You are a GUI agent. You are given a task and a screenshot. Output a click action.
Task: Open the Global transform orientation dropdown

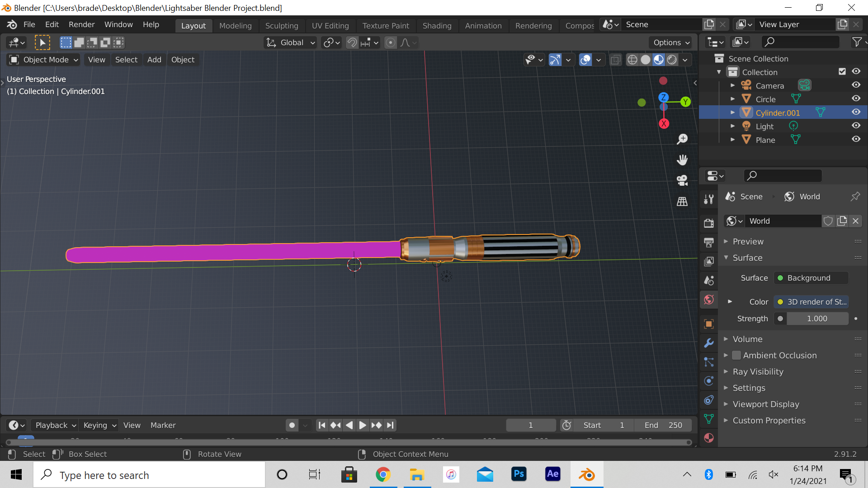pyautogui.click(x=290, y=42)
